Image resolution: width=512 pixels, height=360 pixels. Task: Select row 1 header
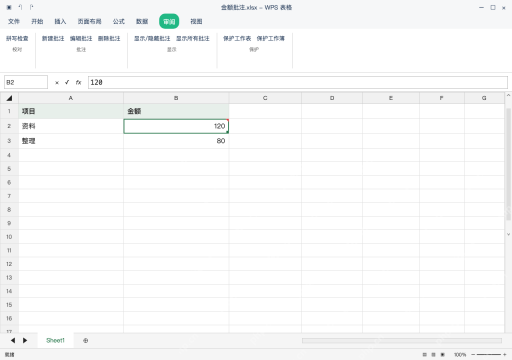click(9, 111)
